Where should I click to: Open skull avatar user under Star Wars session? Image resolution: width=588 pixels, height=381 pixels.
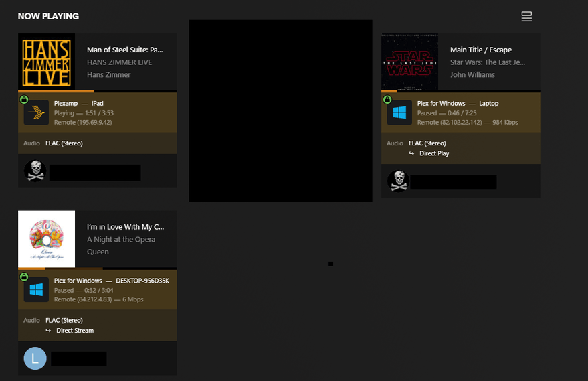click(398, 181)
